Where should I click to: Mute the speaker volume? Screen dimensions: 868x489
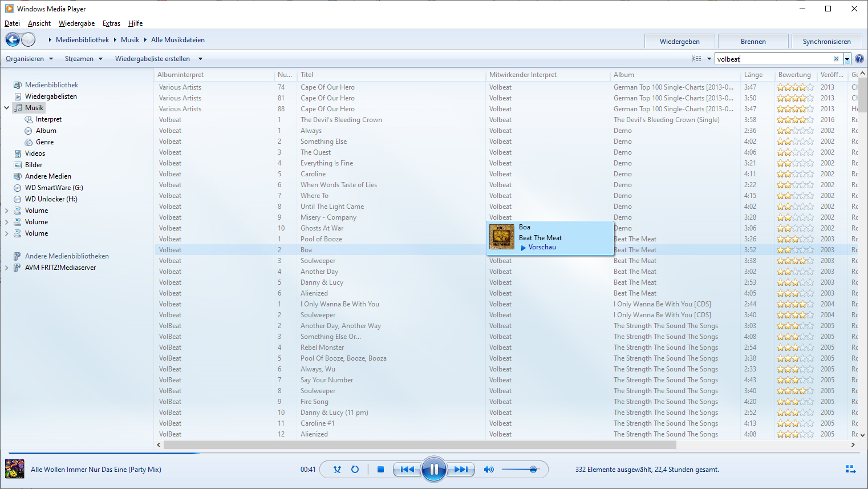click(488, 470)
